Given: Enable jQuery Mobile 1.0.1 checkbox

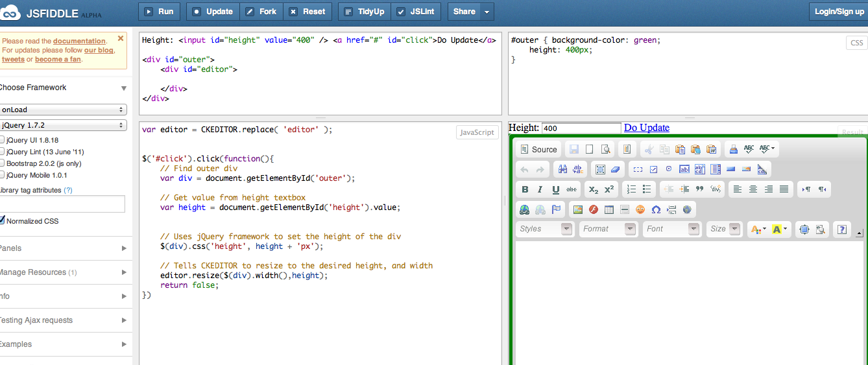Looking at the screenshot, I should point(2,175).
